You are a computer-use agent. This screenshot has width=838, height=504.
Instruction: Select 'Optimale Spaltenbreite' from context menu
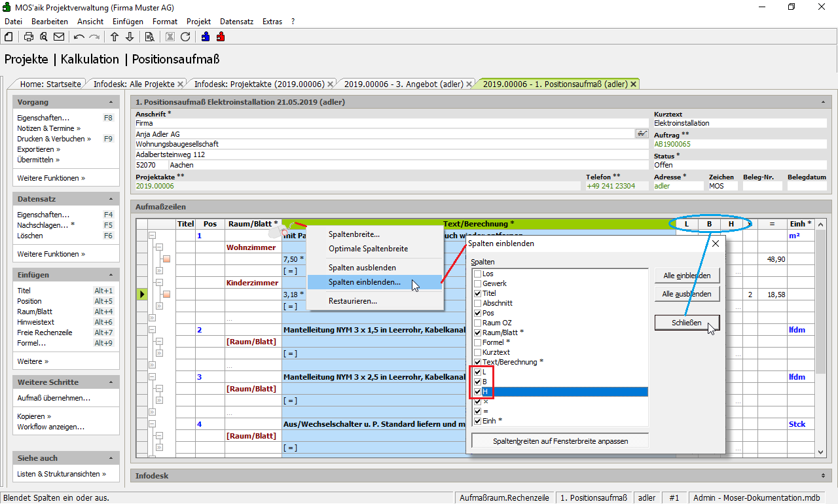click(x=368, y=249)
